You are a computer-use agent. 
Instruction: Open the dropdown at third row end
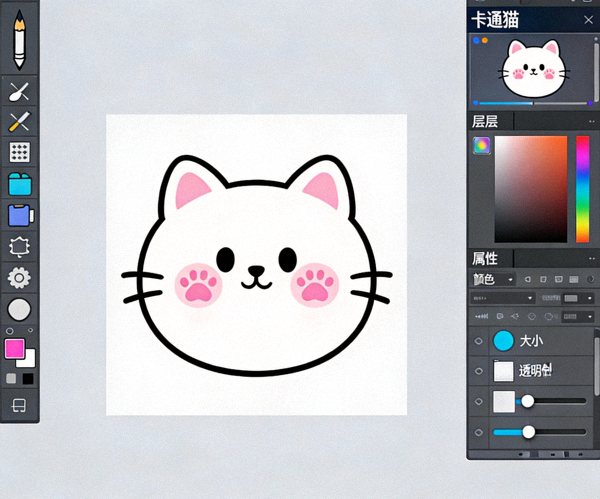click(578, 316)
